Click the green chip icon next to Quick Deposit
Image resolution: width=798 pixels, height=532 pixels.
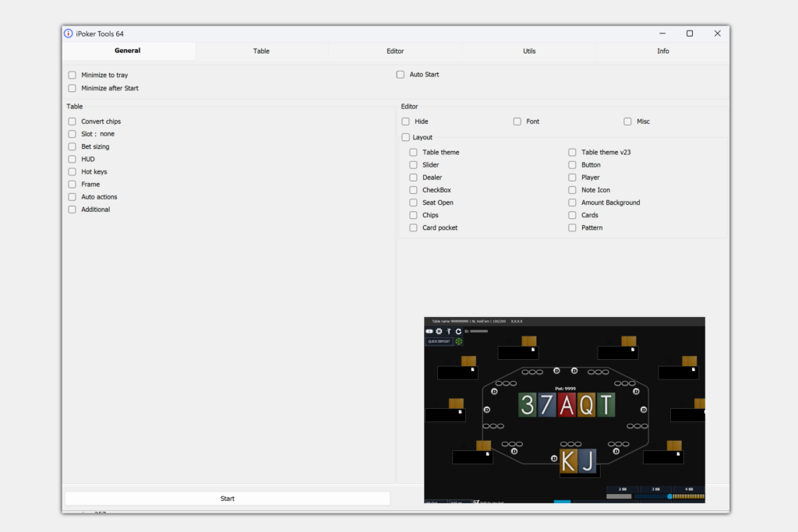click(x=458, y=341)
